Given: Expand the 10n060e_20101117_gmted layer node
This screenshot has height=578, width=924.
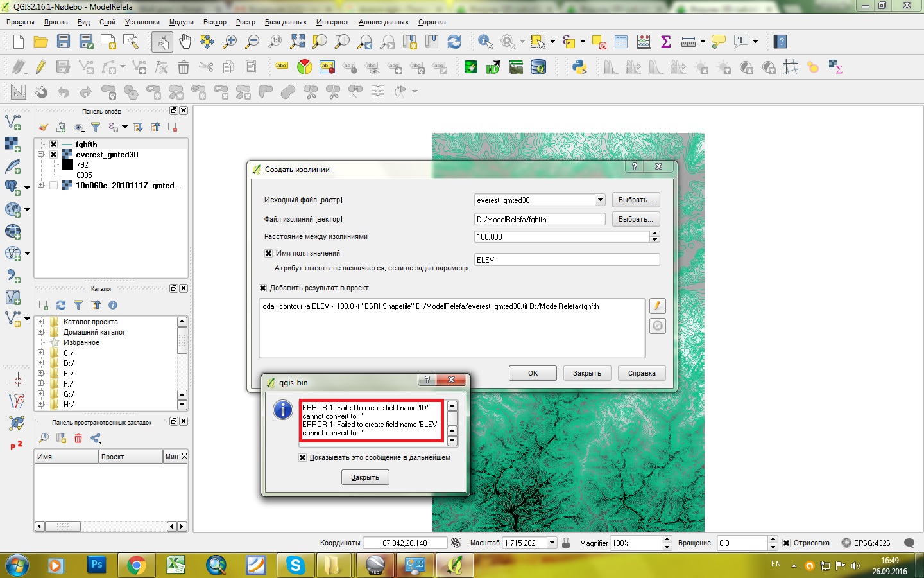Looking at the screenshot, I should (x=41, y=186).
